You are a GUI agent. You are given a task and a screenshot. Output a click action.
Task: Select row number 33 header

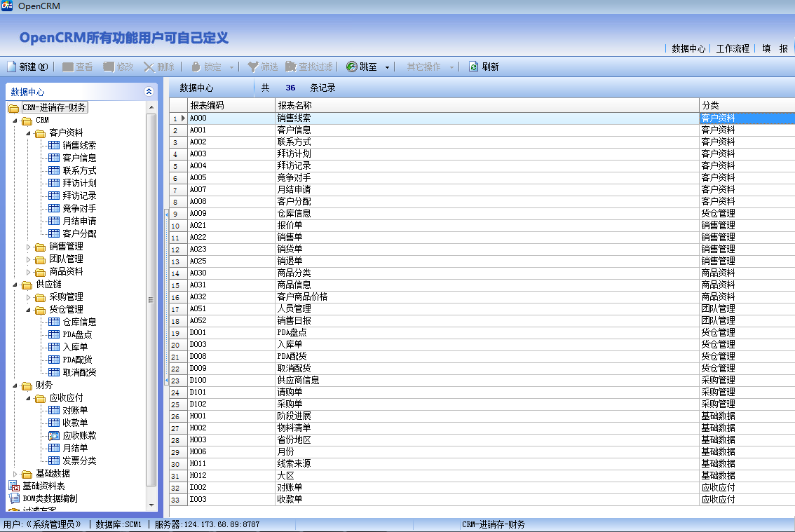click(178, 500)
